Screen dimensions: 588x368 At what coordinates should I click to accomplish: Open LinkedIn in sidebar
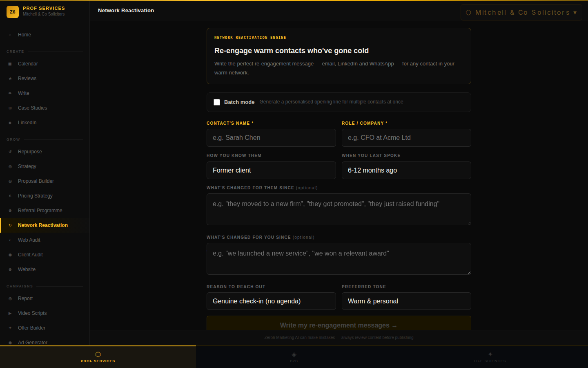click(x=45, y=123)
